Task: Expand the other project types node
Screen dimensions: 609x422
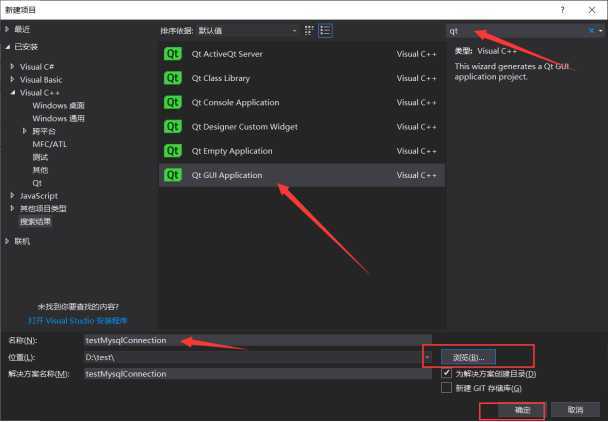Action: [12, 208]
